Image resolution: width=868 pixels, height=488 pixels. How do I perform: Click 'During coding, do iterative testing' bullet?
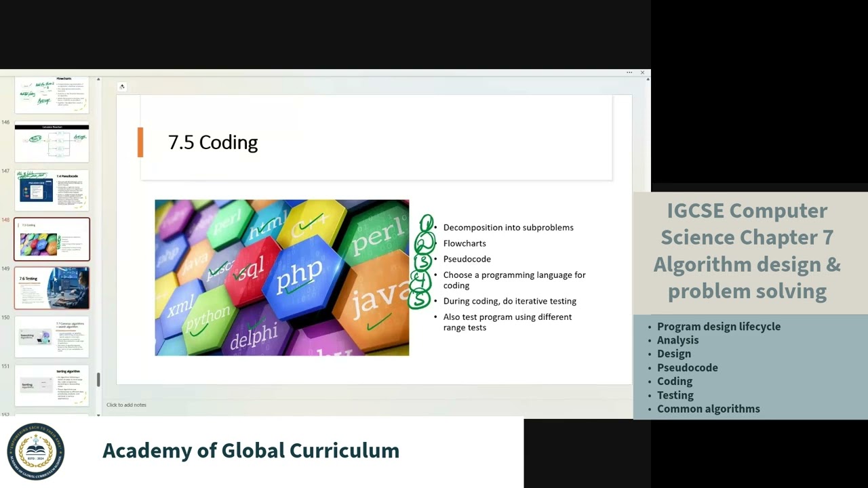pyautogui.click(x=510, y=301)
